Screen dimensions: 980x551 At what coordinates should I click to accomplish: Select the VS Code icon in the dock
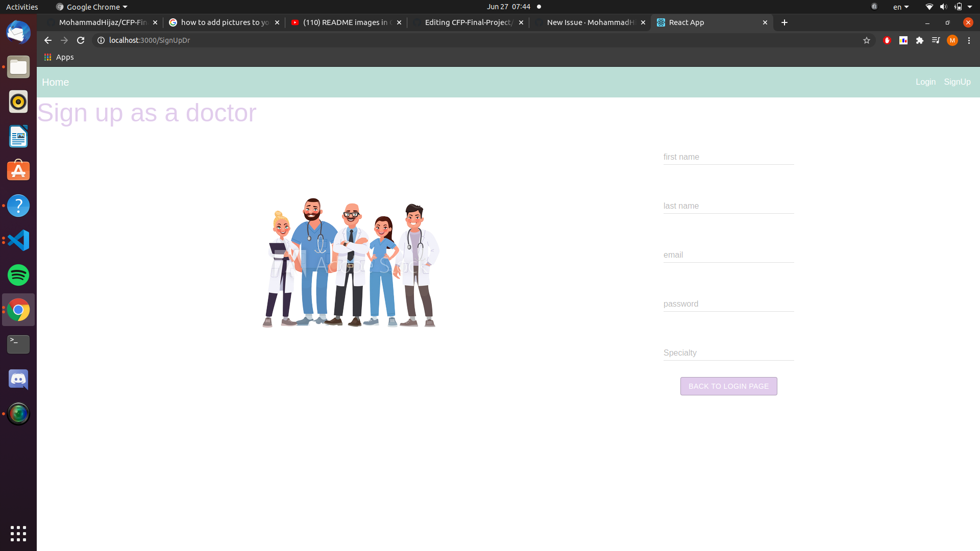coord(18,240)
